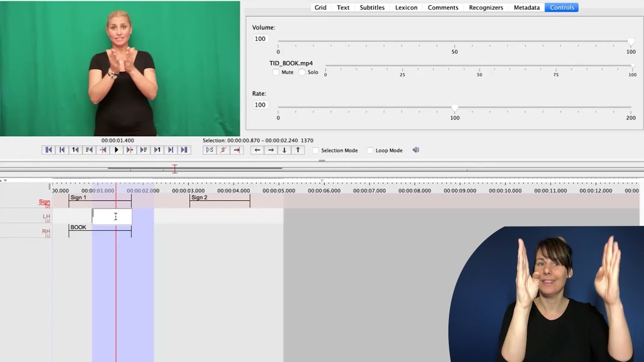Step forward one frame
This screenshot has height=362, width=644.
143,150
